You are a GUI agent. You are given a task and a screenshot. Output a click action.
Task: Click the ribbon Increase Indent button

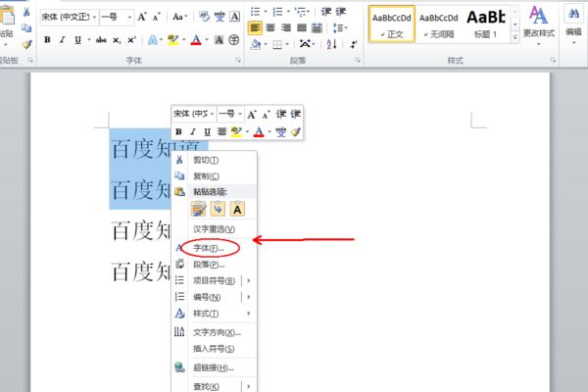pyautogui.click(x=340, y=12)
